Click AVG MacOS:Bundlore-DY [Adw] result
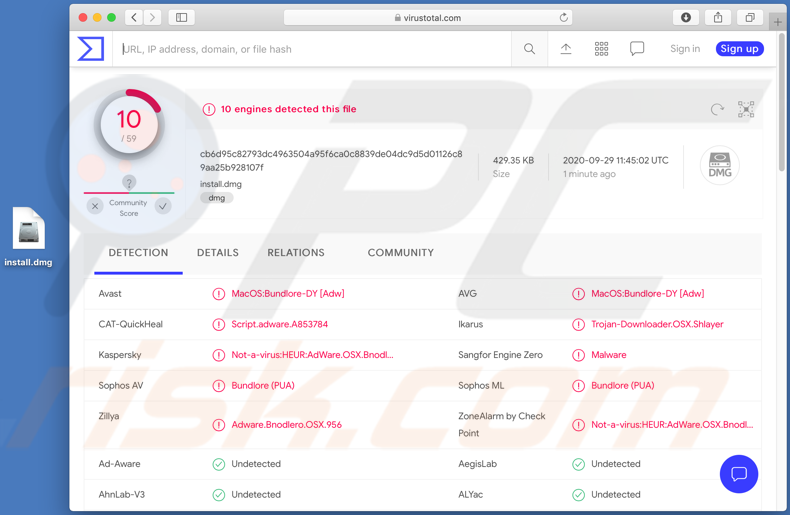 648,294
